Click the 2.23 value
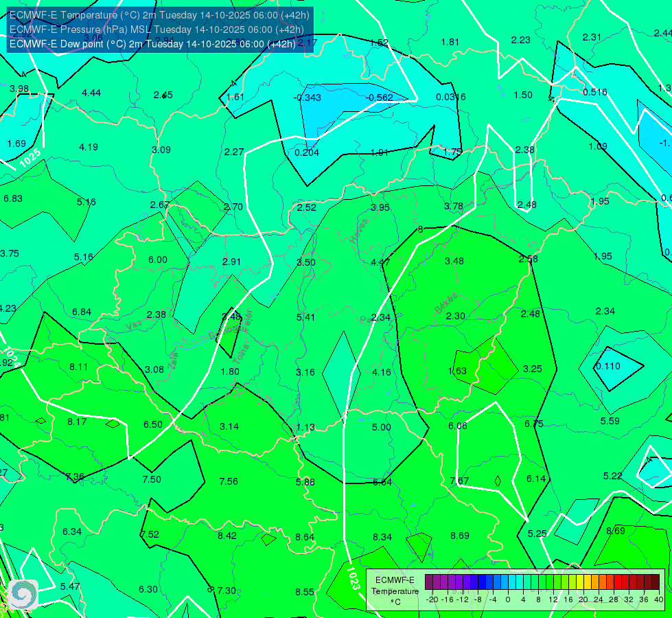This screenshot has width=672, height=618. pyautogui.click(x=521, y=40)
